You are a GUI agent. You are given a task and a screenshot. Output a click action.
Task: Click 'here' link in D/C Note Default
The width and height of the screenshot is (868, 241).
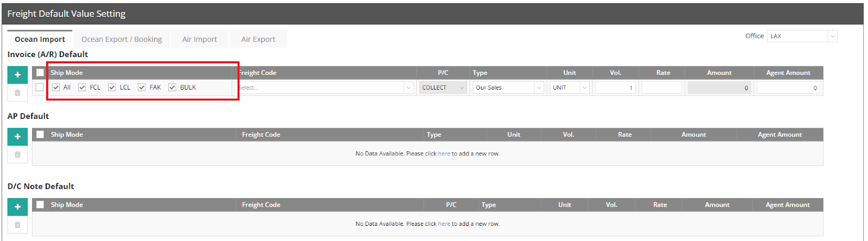click(x=444, y=224)
